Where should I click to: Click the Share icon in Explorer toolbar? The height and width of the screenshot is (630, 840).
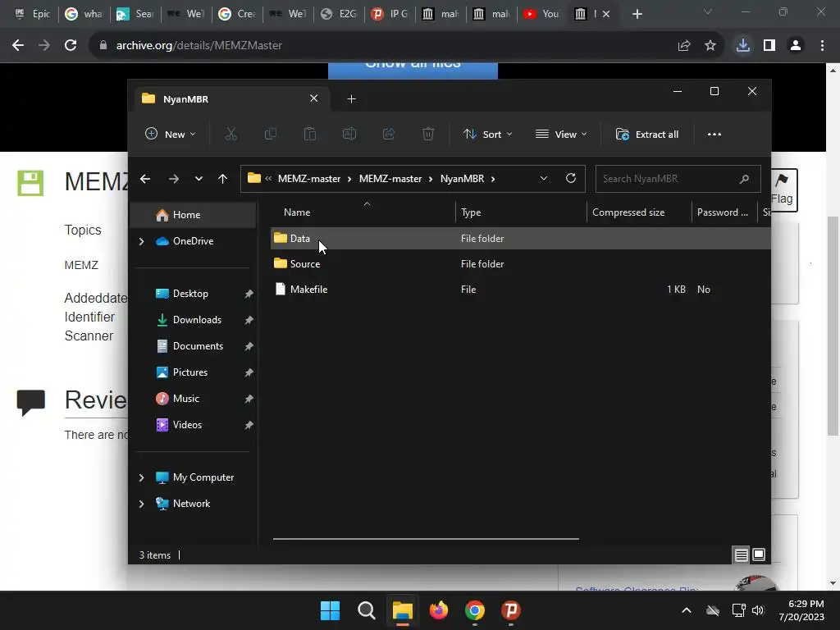point(389,134)
